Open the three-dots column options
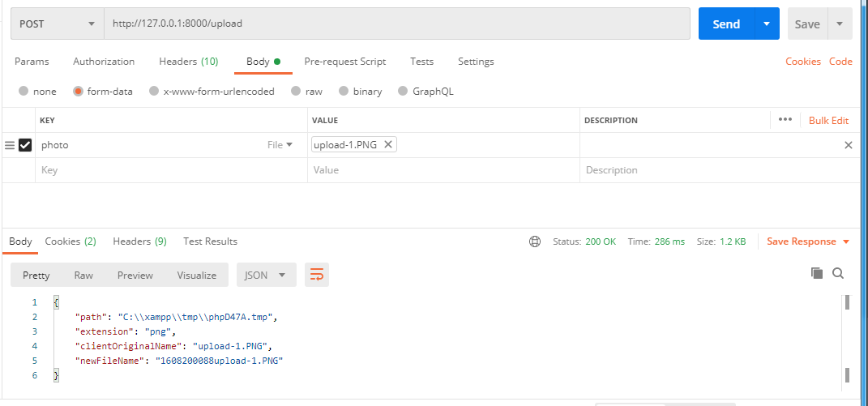Viewport: 868px width, 406px height. coord(785,120)
